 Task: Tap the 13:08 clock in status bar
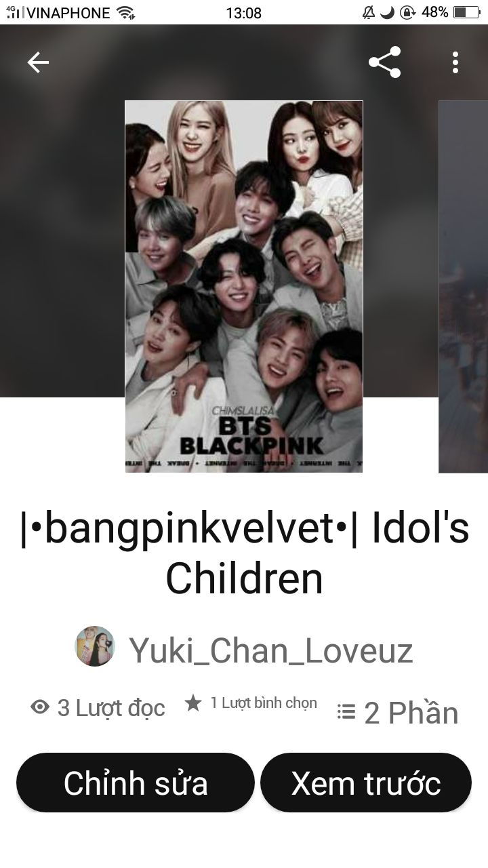[x=243, y=12]
